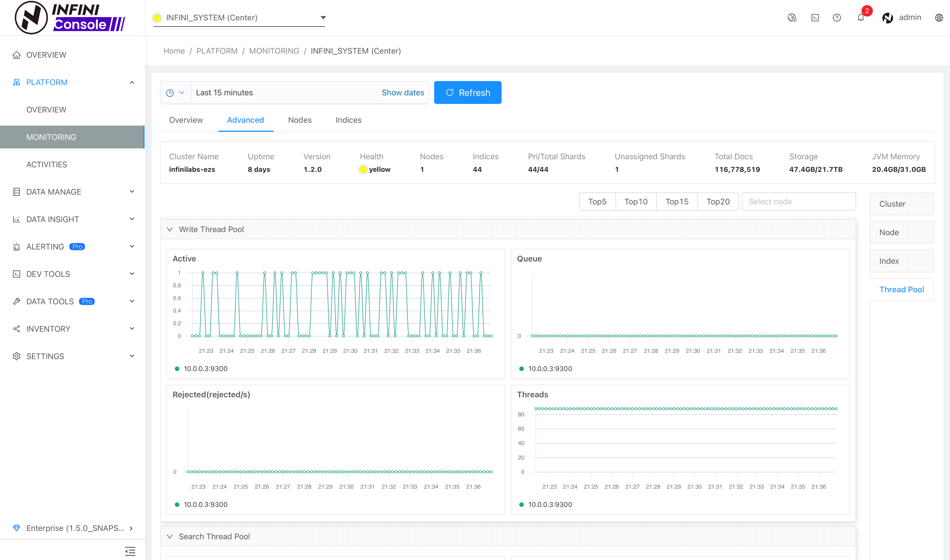The image size is (950, 560).
Task: Click the INVENTORY share icon
Action: pyautogui.click(x=16, y=329)
